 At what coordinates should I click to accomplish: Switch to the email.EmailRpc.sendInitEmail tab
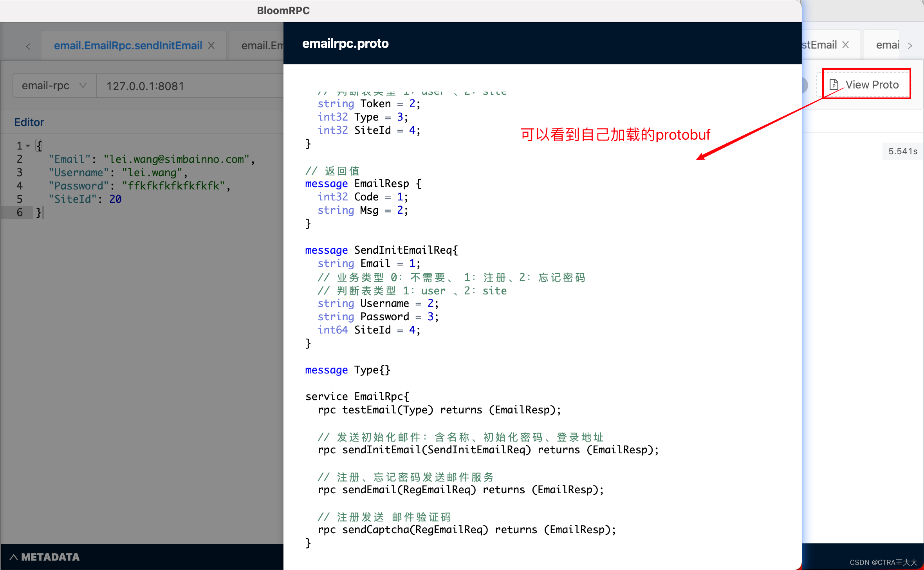pyautogui.click(x=128, y=45)
